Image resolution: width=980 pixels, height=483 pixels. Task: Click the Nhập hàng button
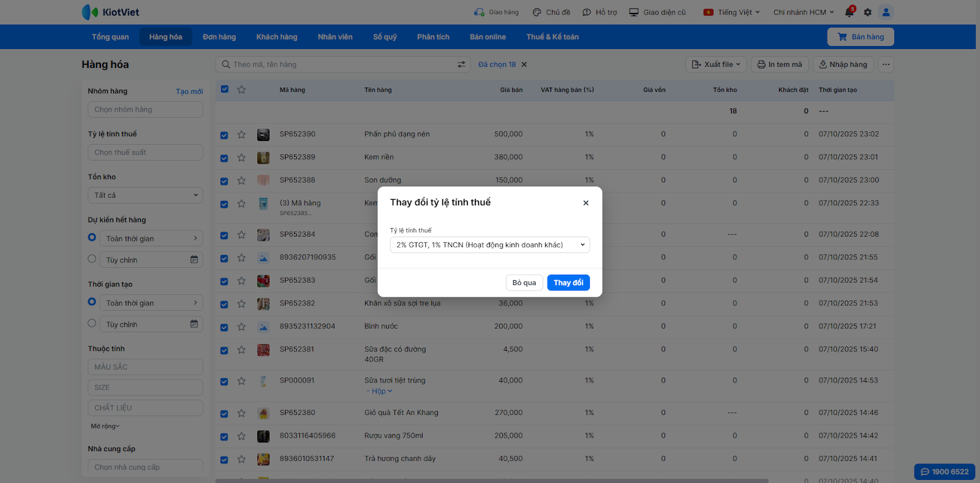click(843, 64)
